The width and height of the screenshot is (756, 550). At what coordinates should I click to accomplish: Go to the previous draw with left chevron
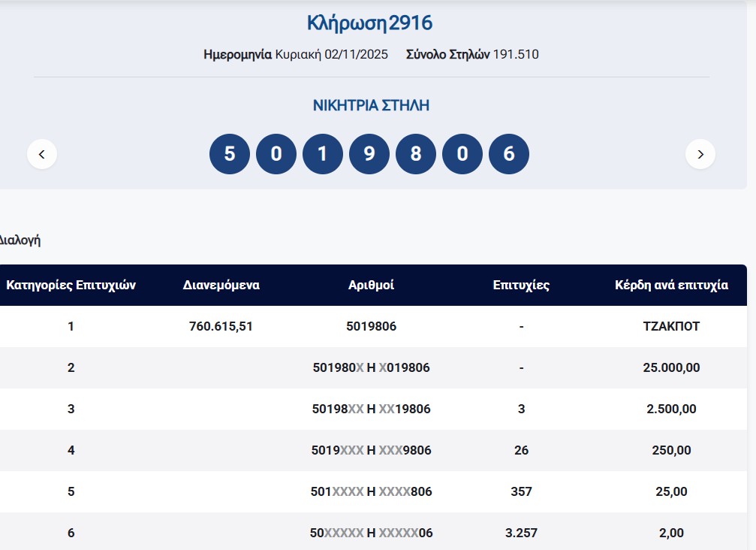42,154
